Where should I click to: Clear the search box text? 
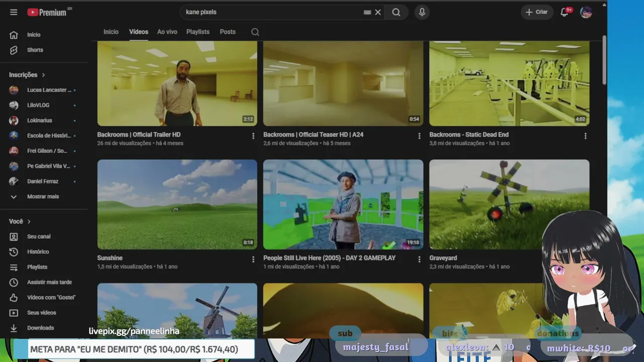click(x=378, y=12)
